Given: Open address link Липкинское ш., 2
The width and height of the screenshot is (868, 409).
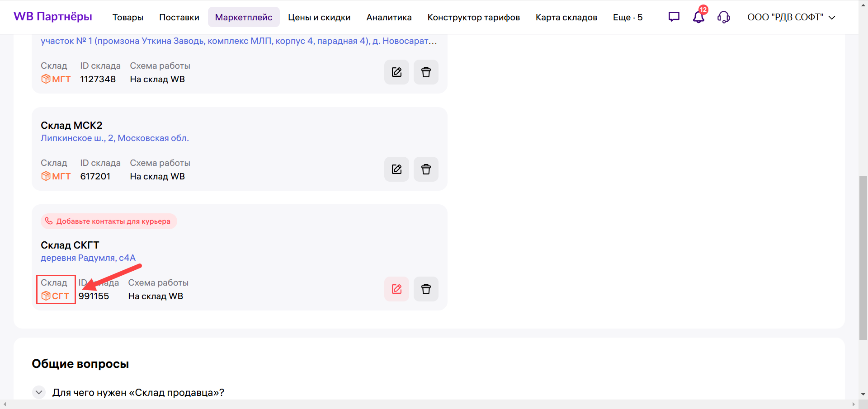Looking at the screenshot, I should (x=115, y=138).
